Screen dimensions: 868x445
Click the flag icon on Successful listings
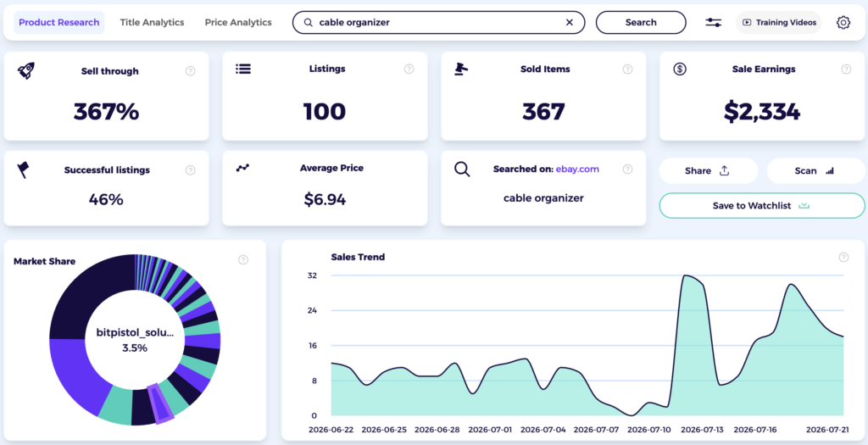[23, 170]
